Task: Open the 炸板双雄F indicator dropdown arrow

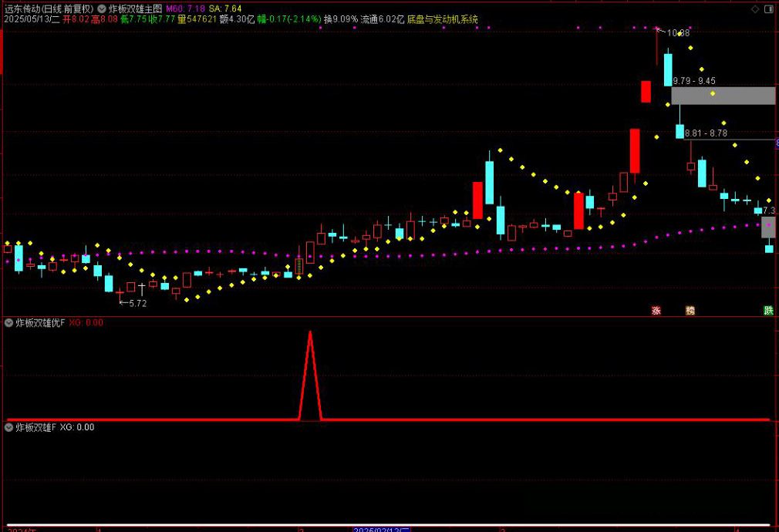Action: pyautogui.click(x=9, y=427)
